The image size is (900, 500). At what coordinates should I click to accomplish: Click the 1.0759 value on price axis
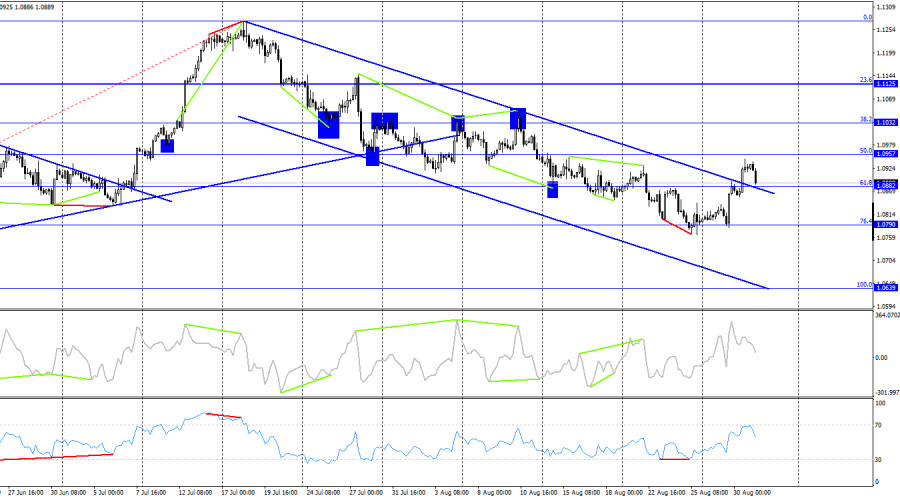pyautogui.click(x=886, y=237)
